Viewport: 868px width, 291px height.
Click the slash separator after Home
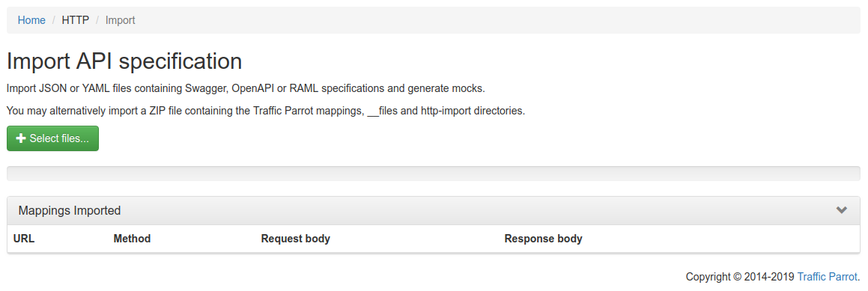[x=54, y=20]
